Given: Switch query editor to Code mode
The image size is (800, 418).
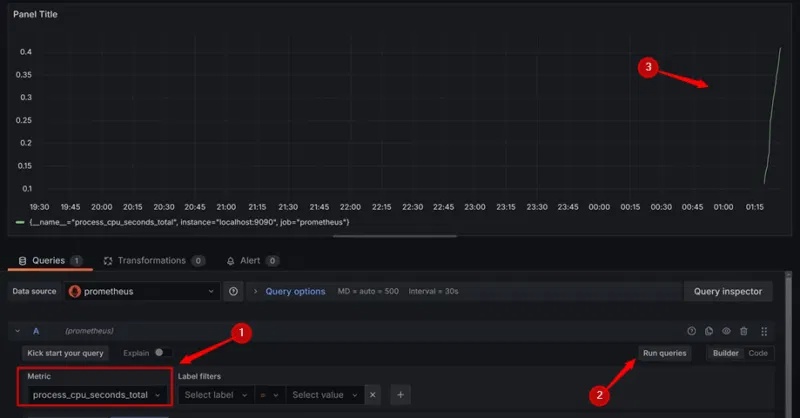Looking at the screenshot, I should pyautogui.click(x=758, y=353).
